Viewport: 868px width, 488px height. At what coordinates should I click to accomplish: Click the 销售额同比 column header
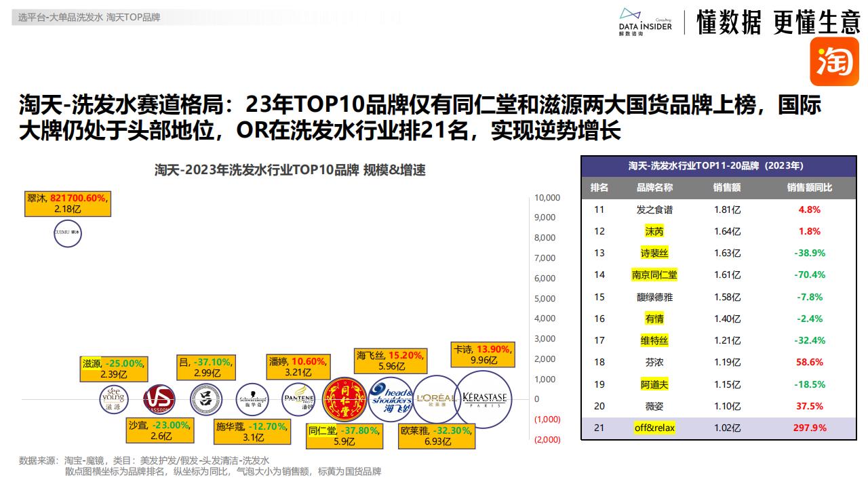click(x=810, y=188)
